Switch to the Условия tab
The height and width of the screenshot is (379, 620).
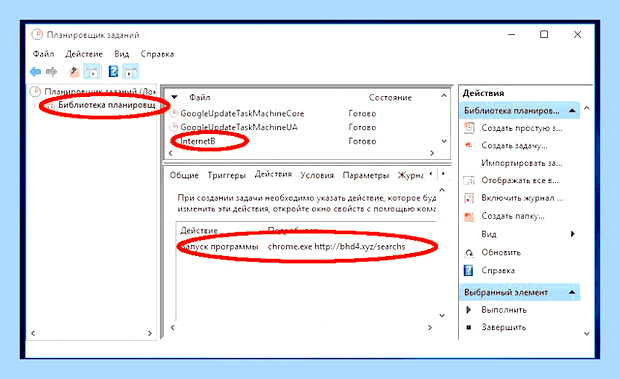tap(317, 175)
